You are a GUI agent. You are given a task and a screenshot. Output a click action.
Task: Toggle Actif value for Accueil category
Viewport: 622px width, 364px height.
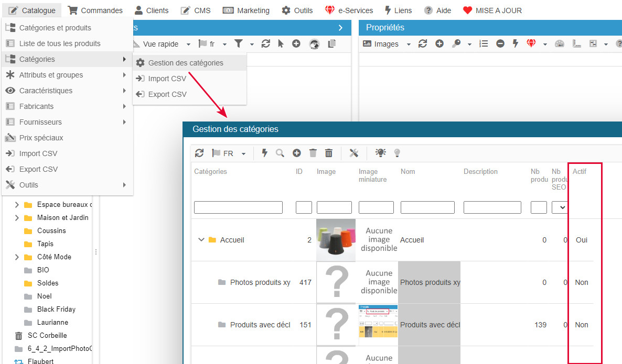pyautogui.click(x=581, y=240)
